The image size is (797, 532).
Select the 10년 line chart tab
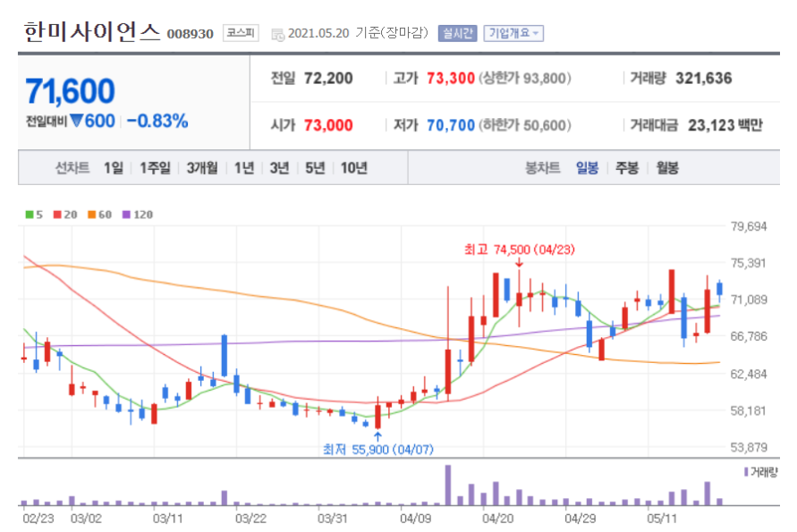(x=353, y=168)
